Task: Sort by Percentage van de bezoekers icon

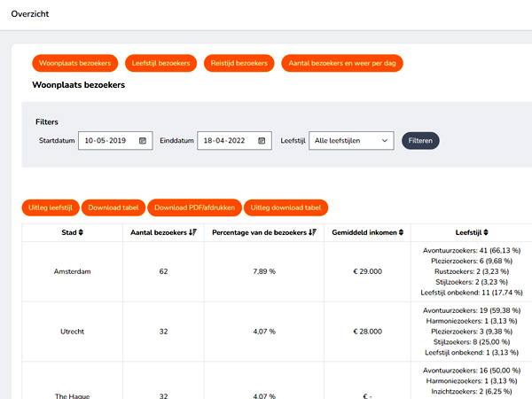Action: (x=312, y=232)
